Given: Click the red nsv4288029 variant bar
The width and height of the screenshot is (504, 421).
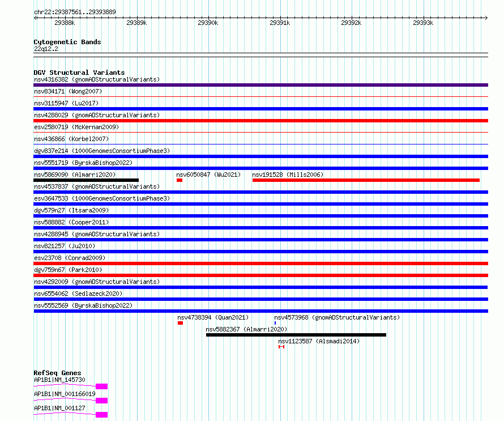Looking at the screenshot, I should click(260, 121).
